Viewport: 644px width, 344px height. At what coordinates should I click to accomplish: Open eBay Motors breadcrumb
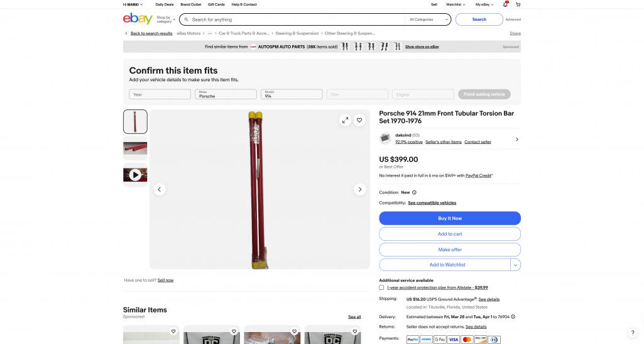click(188, 33)
